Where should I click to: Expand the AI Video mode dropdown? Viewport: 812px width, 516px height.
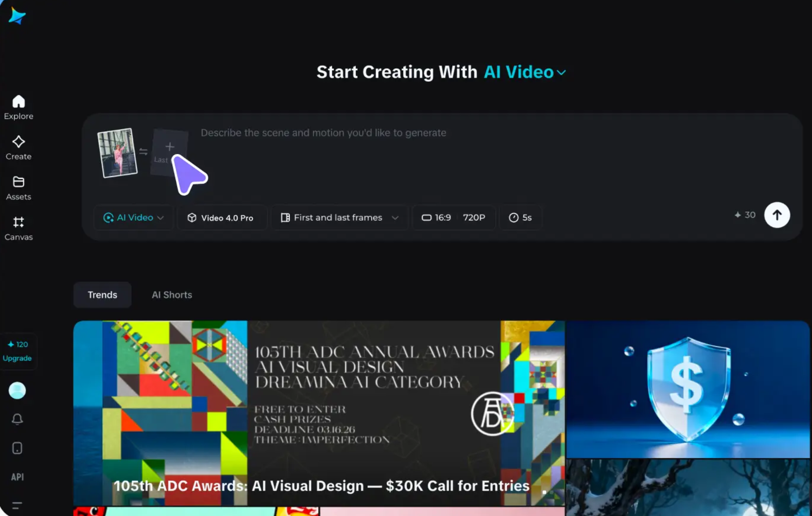[x=134, y=218]
